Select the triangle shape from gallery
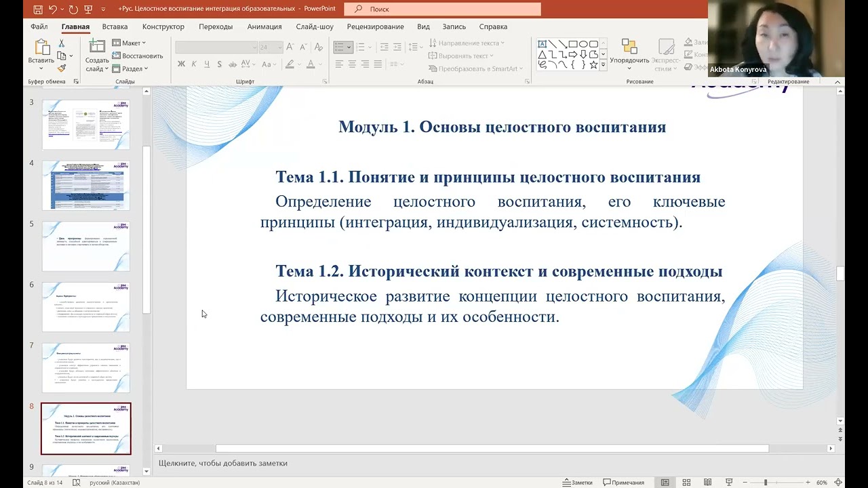The image size is (868, 488). tap(542, 54)
